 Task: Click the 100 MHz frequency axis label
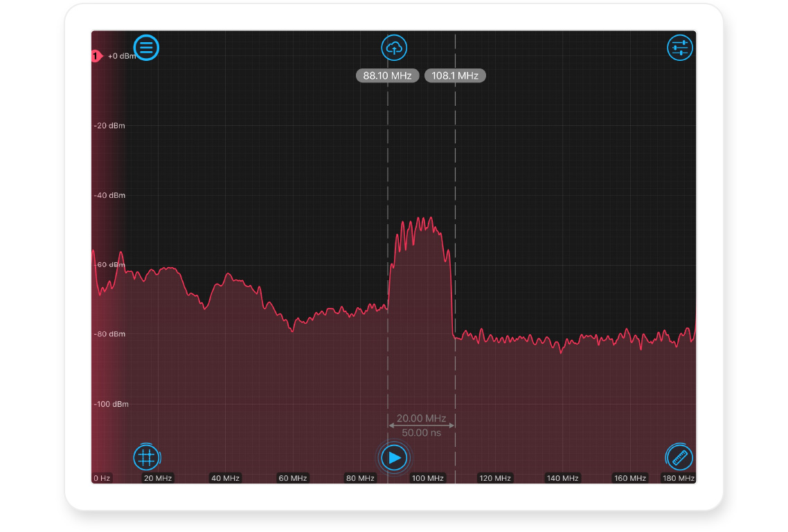428,478
